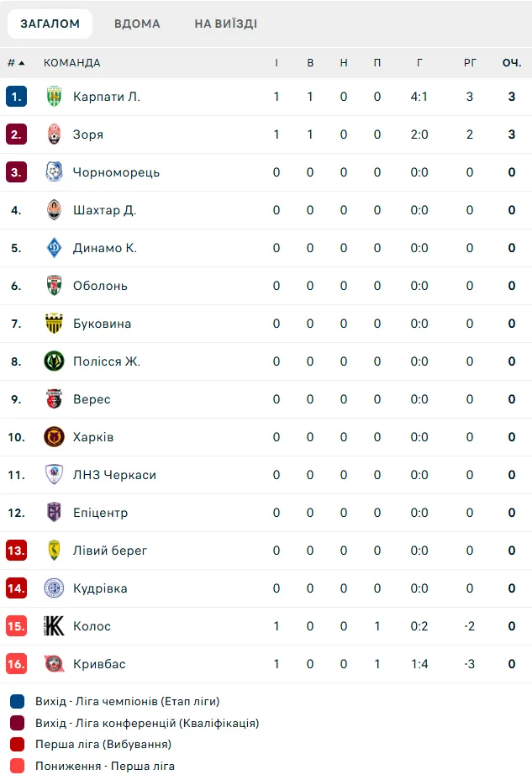Open the Чорноморець team crest
Screen dimensions: 532x775
click(x=54, y=172)
